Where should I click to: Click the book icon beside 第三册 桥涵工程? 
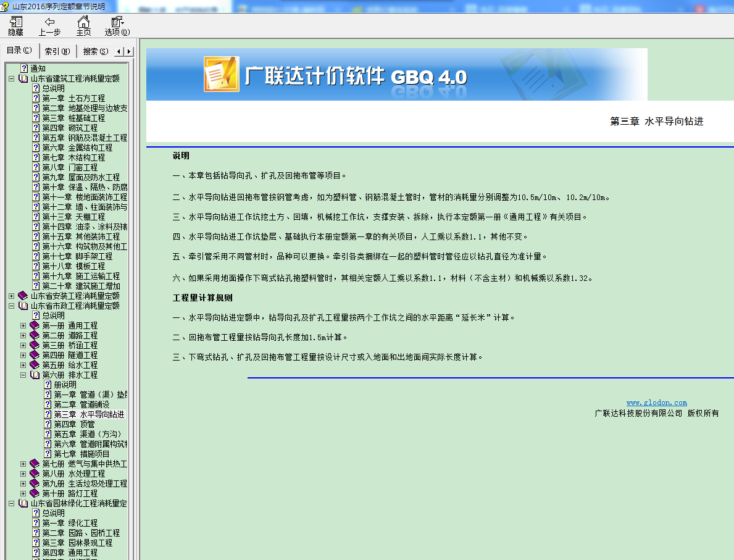35,345
